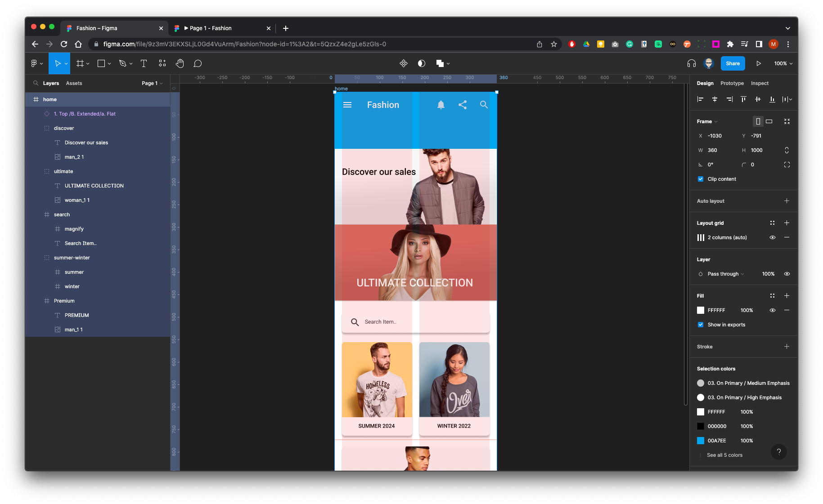The height and width of the screenshot is (504, 823).
Task: Select the Frame tool
Action: [x=80, y=63]
